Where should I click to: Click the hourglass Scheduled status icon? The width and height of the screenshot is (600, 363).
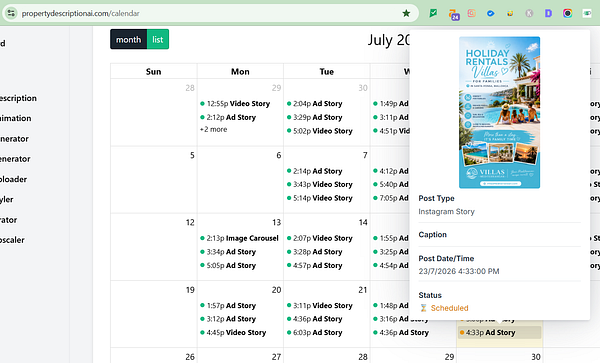(423, 308)
